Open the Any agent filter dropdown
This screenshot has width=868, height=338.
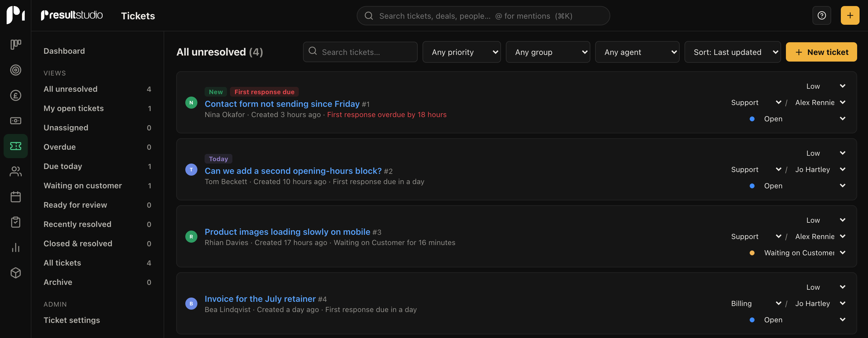637,52
